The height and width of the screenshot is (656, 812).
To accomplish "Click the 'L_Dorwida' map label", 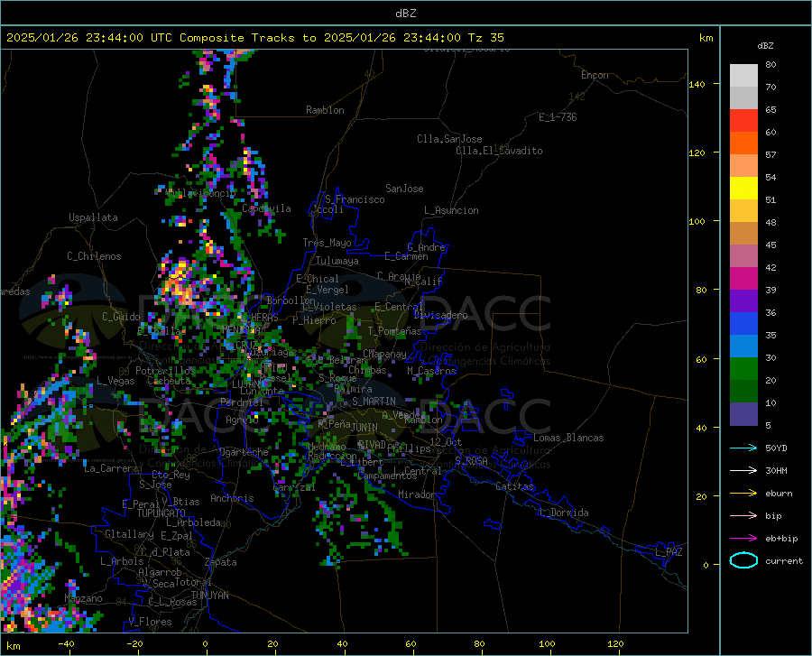I will click(564, 513).
